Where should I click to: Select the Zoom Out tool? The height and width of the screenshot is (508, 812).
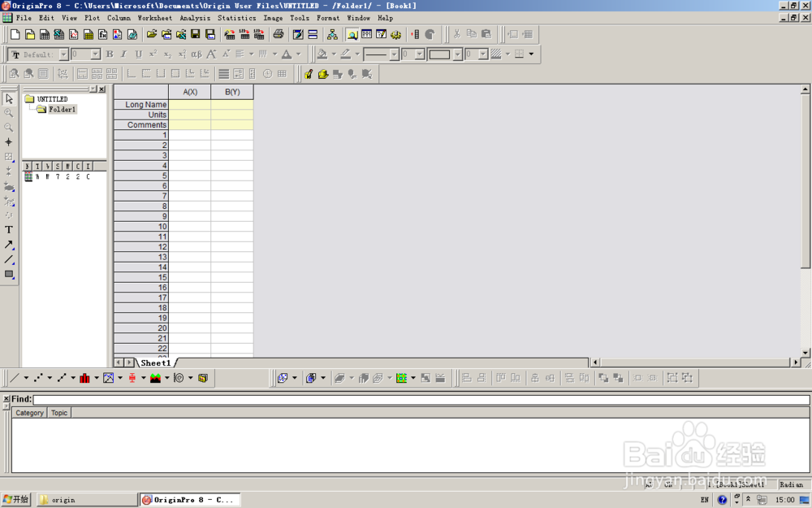9,127
